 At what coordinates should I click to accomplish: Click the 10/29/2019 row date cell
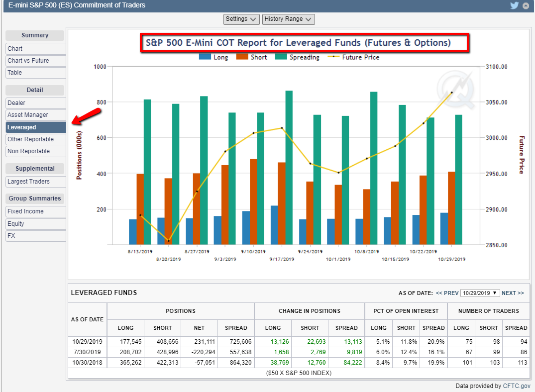click(x=88, y=341)
